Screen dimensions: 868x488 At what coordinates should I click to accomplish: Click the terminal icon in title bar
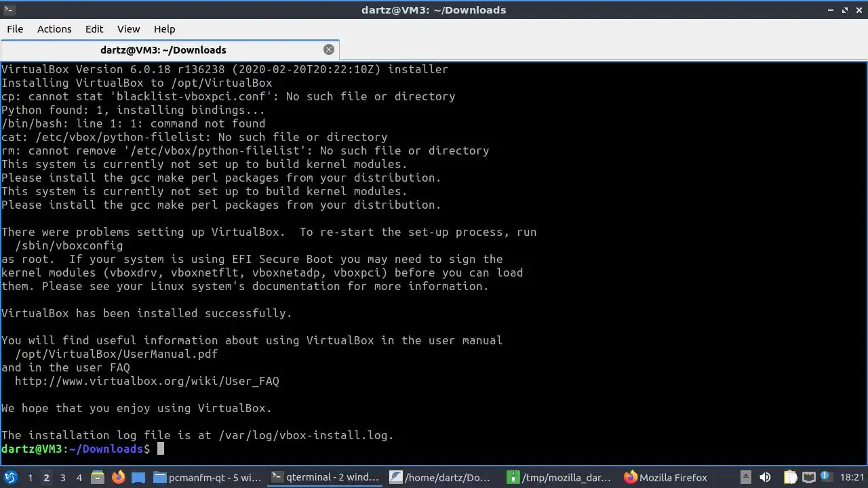[8, 9]
